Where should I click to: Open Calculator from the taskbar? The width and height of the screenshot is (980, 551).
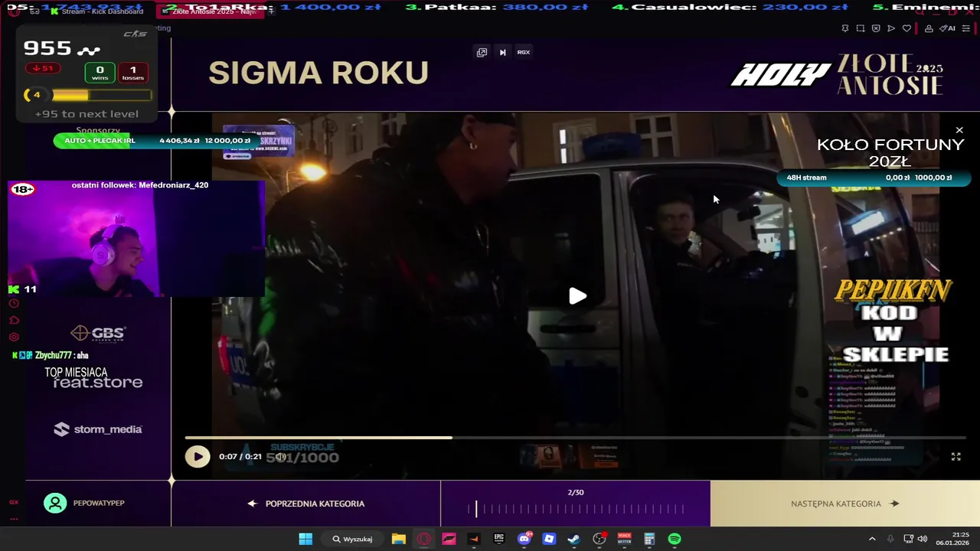pos(649,539)
